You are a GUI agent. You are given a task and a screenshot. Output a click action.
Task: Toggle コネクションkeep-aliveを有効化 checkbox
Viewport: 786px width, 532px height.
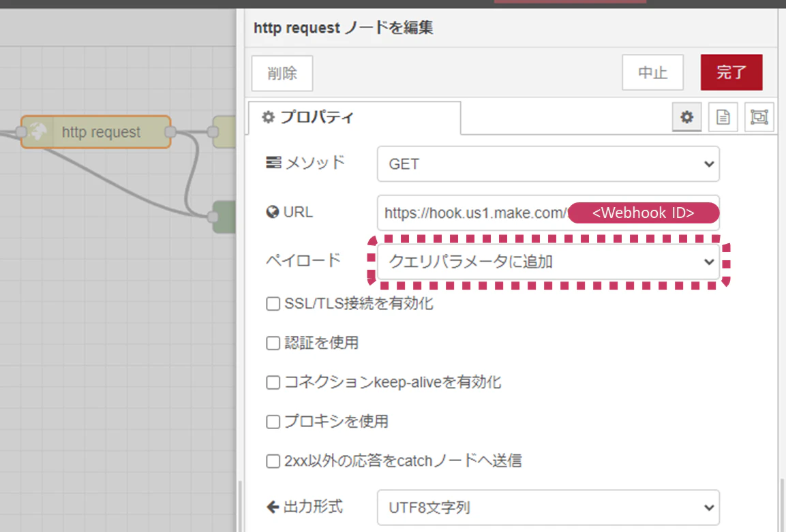pyautogui.click(x=273, y=382)
